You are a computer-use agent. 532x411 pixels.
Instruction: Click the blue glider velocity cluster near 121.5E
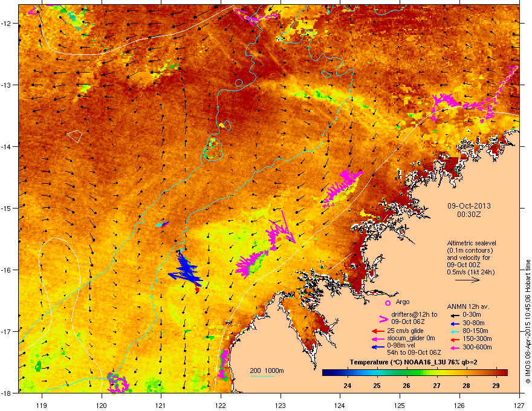186,270
